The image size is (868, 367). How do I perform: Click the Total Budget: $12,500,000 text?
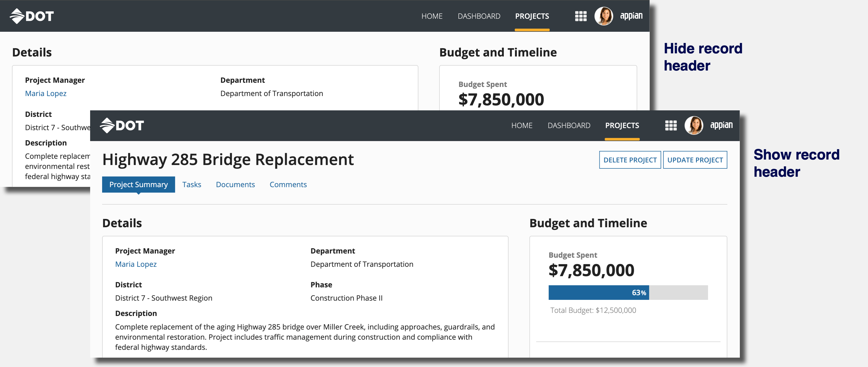[593, 311]
